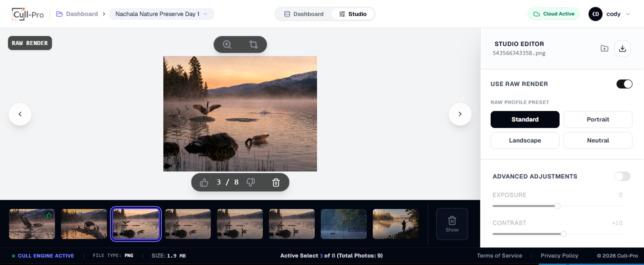Open the Privacy Policy link
Screen dimensions: 644x265
tap(560, 255)
